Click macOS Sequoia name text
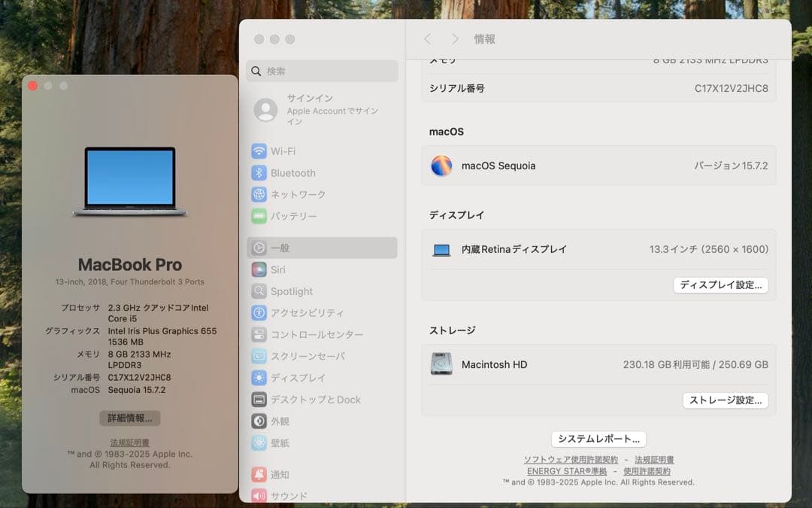Image resolution: width=812 pixels, height=508 pixels. 498,166
